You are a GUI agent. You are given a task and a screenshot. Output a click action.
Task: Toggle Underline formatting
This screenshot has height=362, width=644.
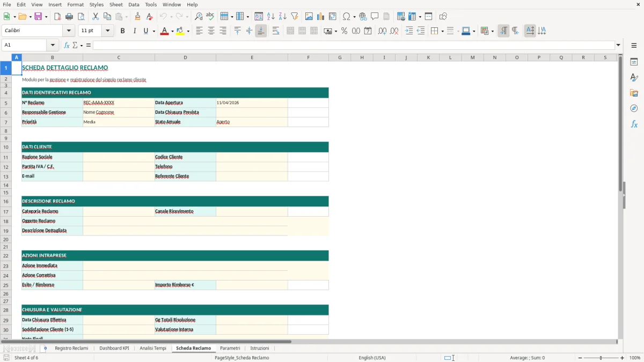click(145, 31)
